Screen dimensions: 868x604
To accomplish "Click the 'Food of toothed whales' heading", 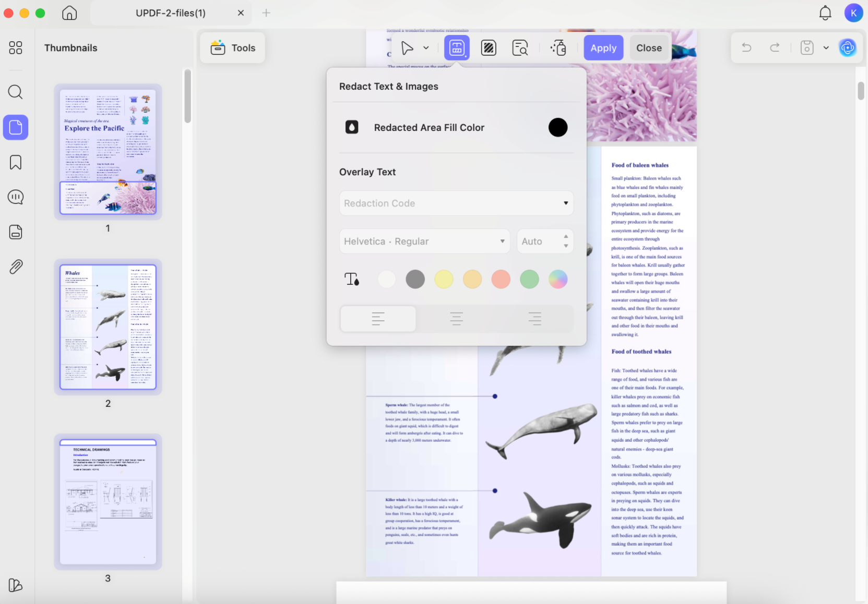I will pyautogui.click(x=641, y=352).
